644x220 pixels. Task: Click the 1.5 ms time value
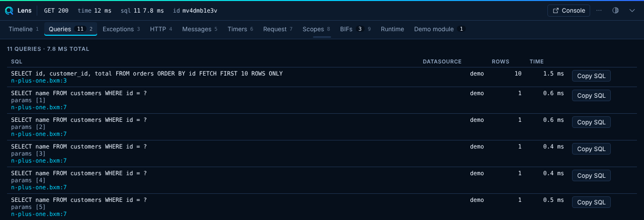(x=553, y=74)
